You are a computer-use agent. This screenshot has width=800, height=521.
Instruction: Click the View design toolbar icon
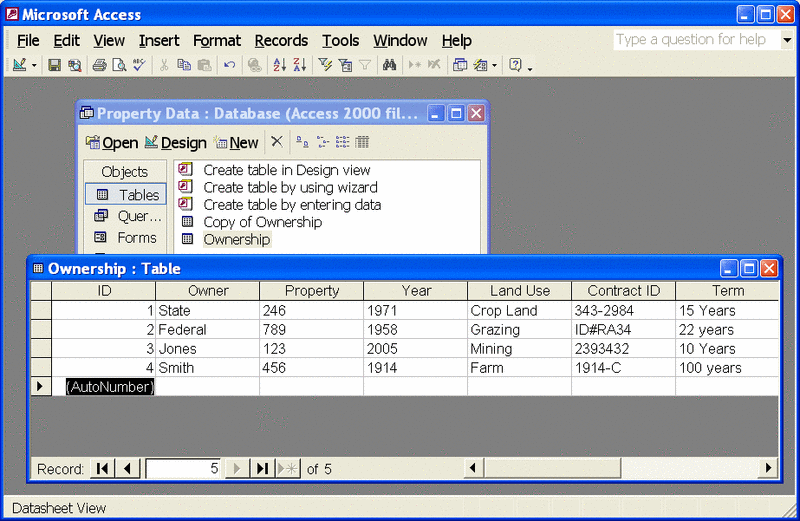(19, 65)
